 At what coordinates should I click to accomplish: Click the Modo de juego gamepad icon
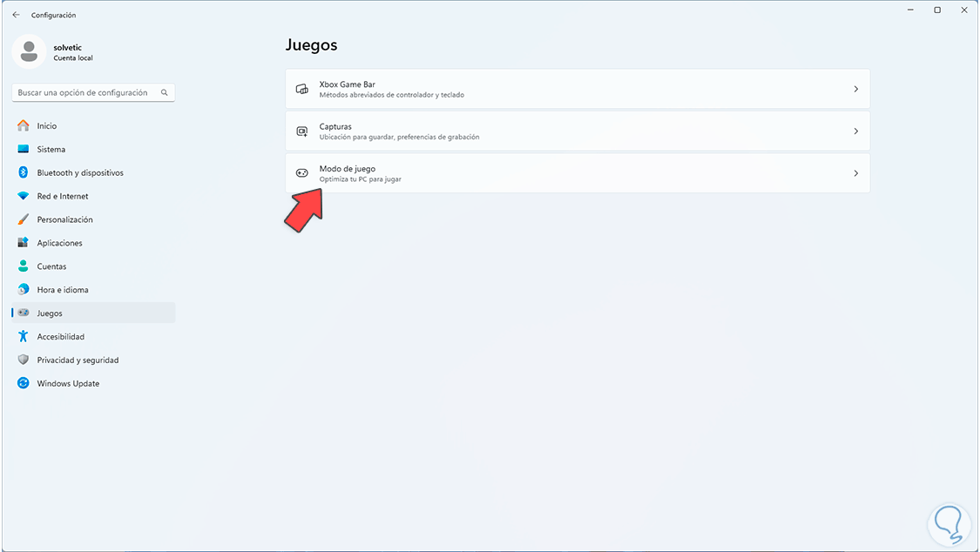pyautogui.click(x=302, y=173)
